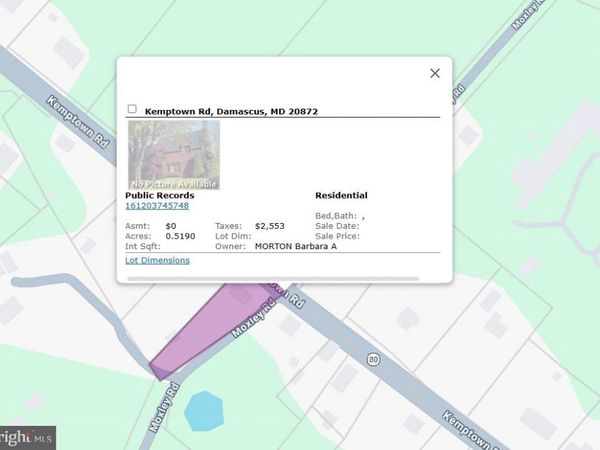Open the Lot Dimensions link

coord(157,260)
